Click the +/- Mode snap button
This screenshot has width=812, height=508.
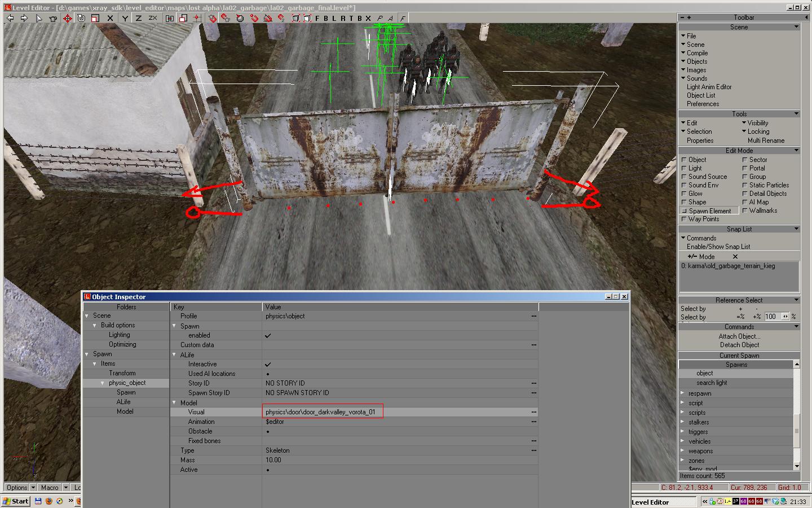pyautogui.click(x=701, y=256)
